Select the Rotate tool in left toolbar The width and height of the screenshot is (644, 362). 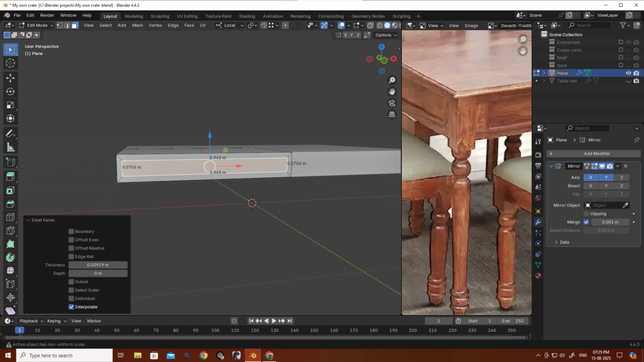pos(10,92)
